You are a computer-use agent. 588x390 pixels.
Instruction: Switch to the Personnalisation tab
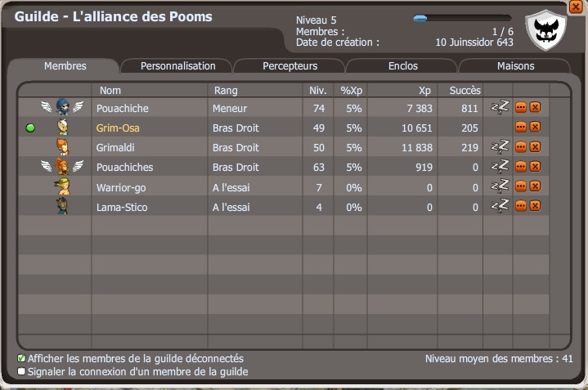177,66
